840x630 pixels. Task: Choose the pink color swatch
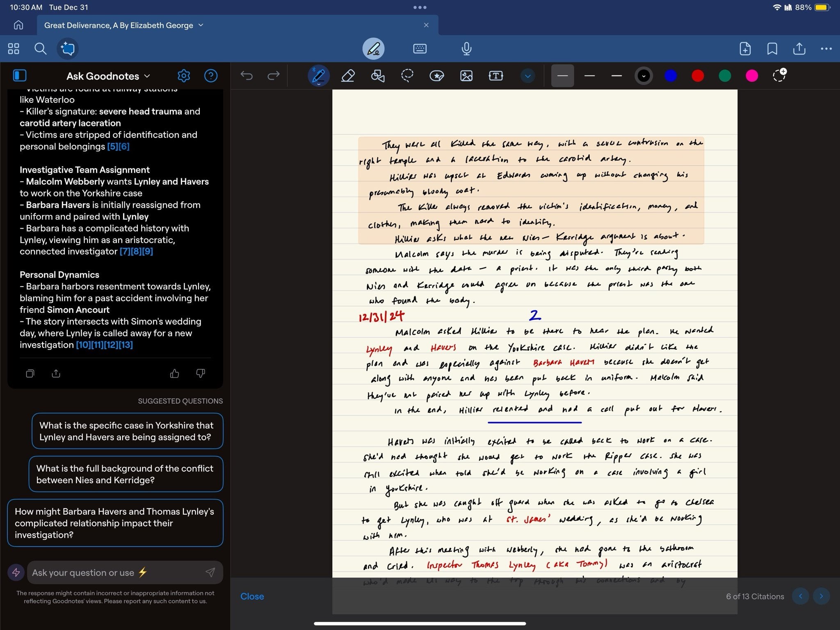coord(752,76)
